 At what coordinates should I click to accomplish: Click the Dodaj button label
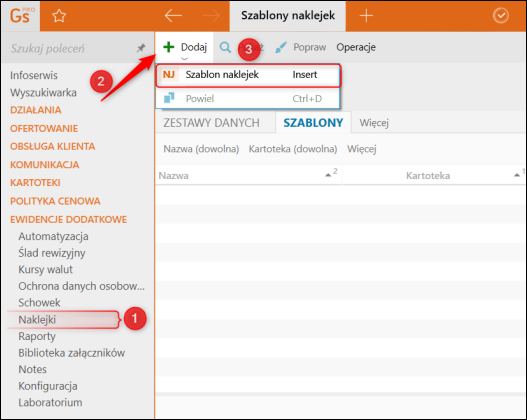point(194,47)
